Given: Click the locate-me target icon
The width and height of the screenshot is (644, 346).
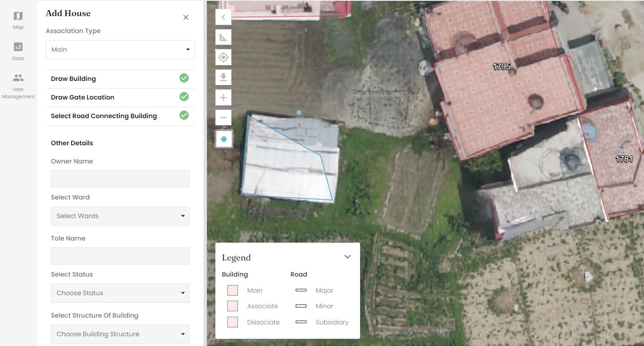Looking at the screenshot, I should 223,57.
